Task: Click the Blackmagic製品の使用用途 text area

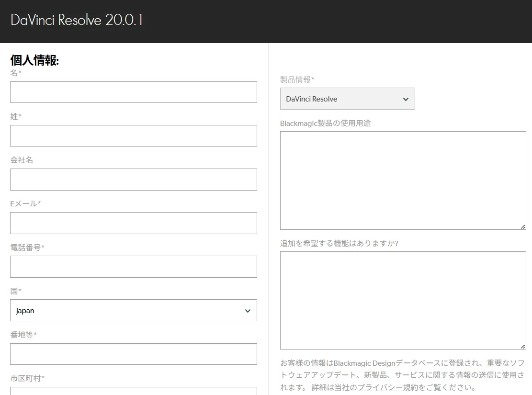Action: 403,181
